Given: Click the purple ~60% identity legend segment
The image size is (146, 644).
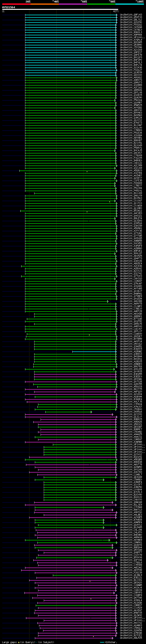Looking at the screenshot, I should click(x=73, y=4).
